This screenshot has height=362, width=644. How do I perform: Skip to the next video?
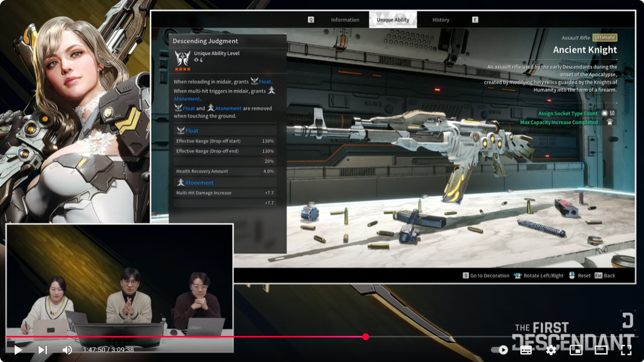[x=43, y=350]
